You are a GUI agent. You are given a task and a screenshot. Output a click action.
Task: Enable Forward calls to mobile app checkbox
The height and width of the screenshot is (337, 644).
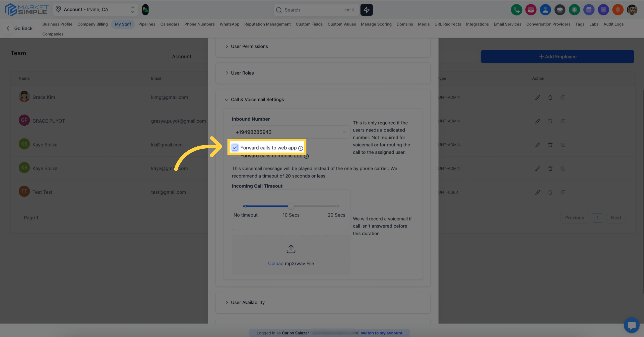coord(235,156)
